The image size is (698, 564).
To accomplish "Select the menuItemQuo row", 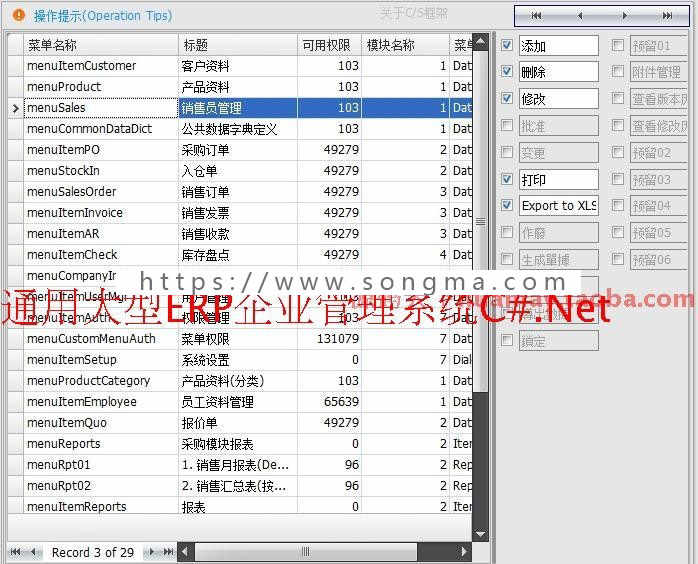I will (240, 422).
